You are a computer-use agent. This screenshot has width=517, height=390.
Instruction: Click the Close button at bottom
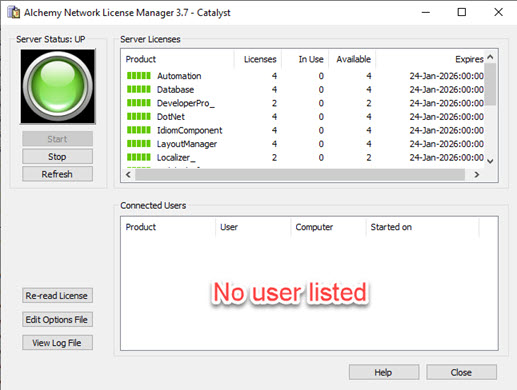pos(461,372)
